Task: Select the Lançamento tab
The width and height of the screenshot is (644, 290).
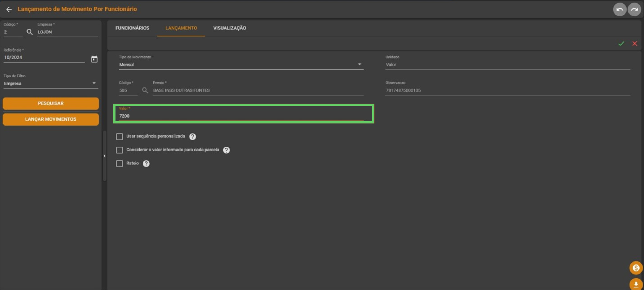Action: (x=181, y=28)
